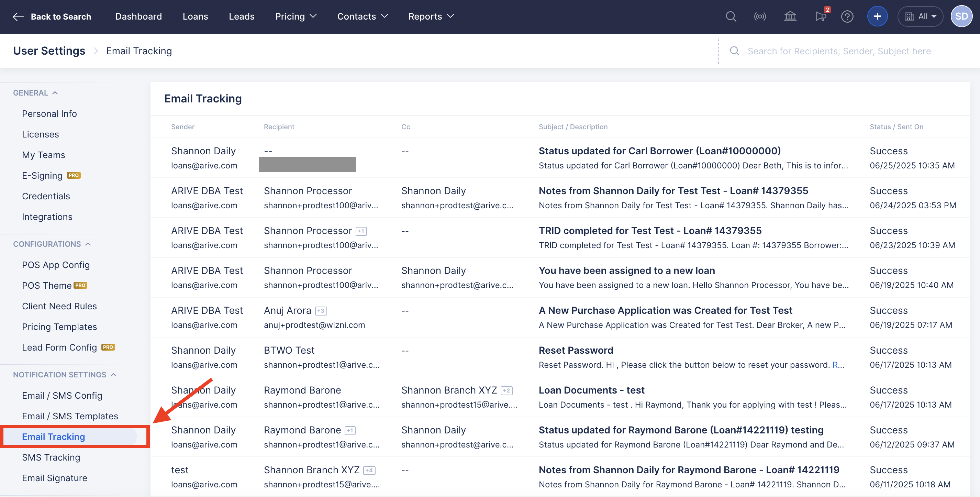Open the All company filter dropdown
The width and height of the screenshot is (980, 497).
point(920,16)
